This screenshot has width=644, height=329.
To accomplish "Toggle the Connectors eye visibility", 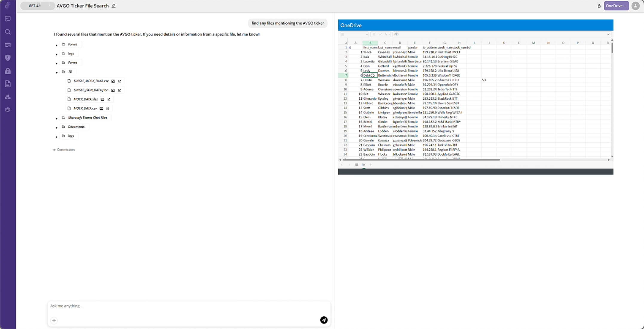I will pyautogui.click(x=54, y=150).
